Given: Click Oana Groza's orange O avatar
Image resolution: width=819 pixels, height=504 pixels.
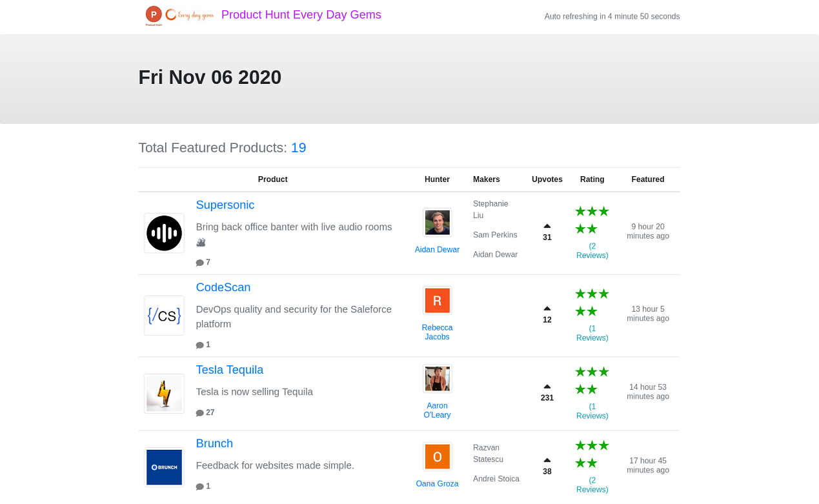Looking at the screenshot, I should pyautogui.click(x=437, y=456).
